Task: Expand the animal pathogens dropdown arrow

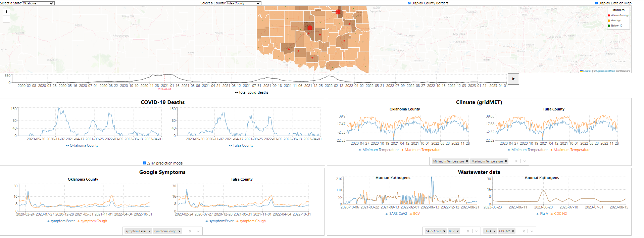Action: click(x=532, y=231)
